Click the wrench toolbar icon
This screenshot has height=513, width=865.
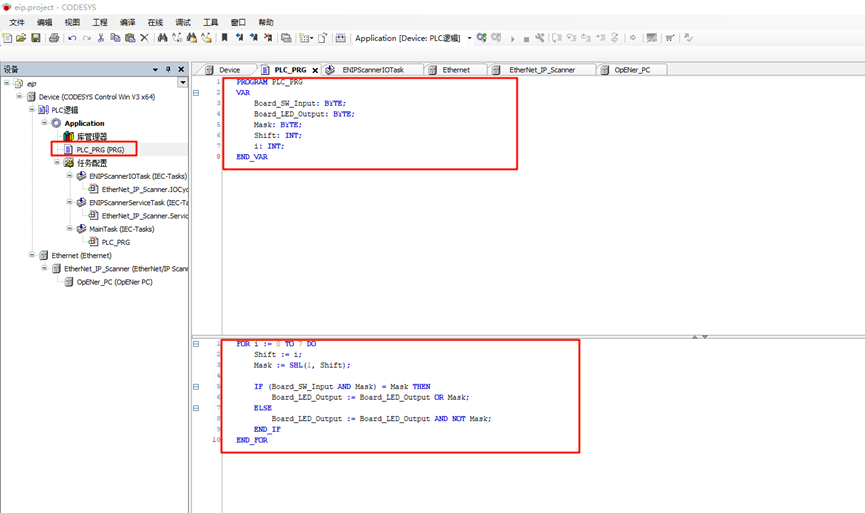click(x=540, y=38)
